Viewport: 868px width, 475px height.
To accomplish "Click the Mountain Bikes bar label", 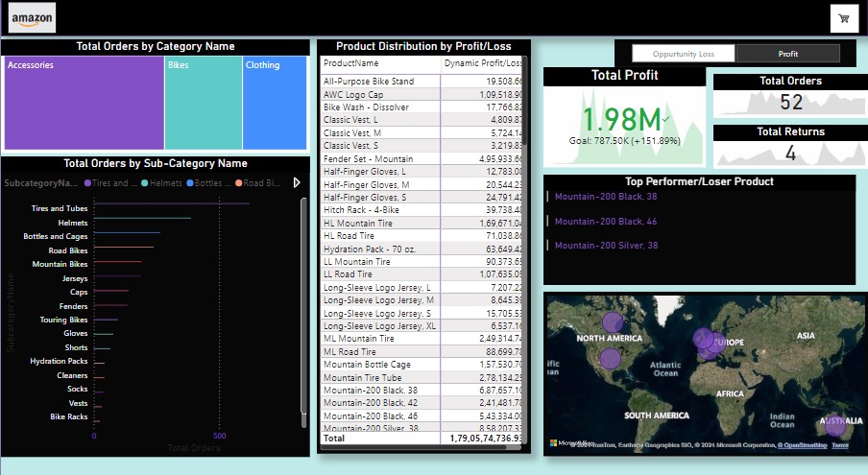I will [60, 264].
